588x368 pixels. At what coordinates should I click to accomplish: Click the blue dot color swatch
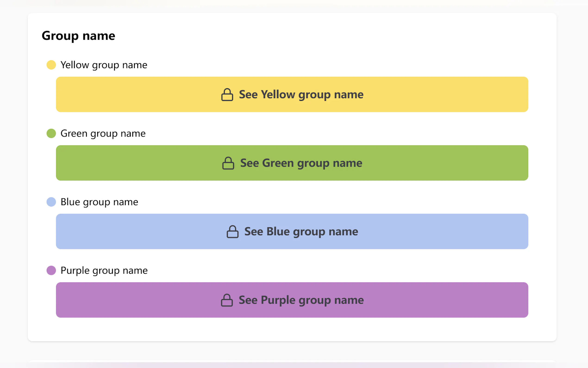point(51,202)
